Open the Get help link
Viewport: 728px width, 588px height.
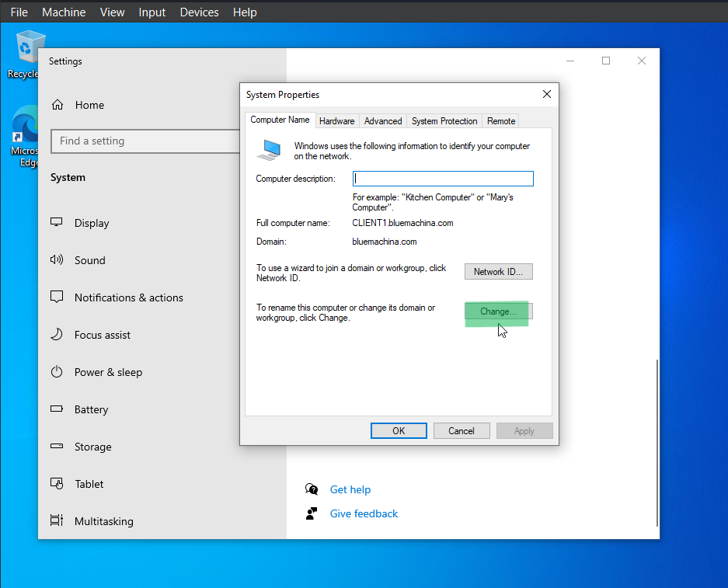coord(350,489)
